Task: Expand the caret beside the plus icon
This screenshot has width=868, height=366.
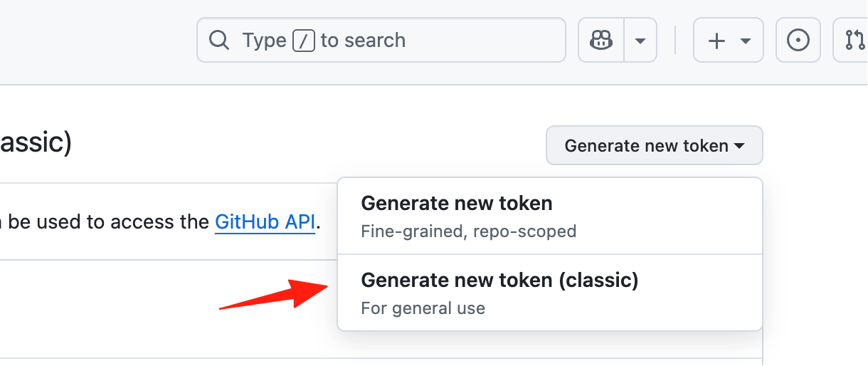Action: click(x=746, y=41)
